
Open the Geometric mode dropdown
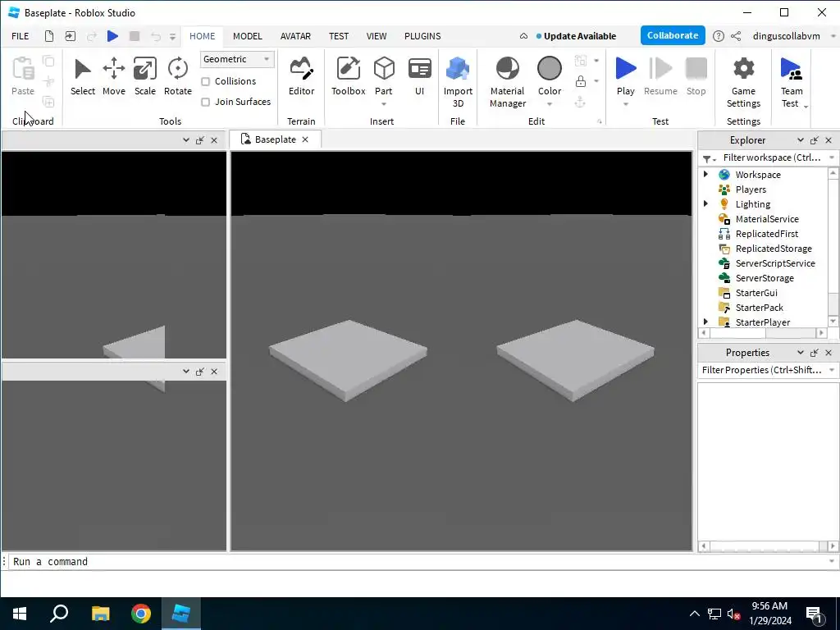point(237,59)
